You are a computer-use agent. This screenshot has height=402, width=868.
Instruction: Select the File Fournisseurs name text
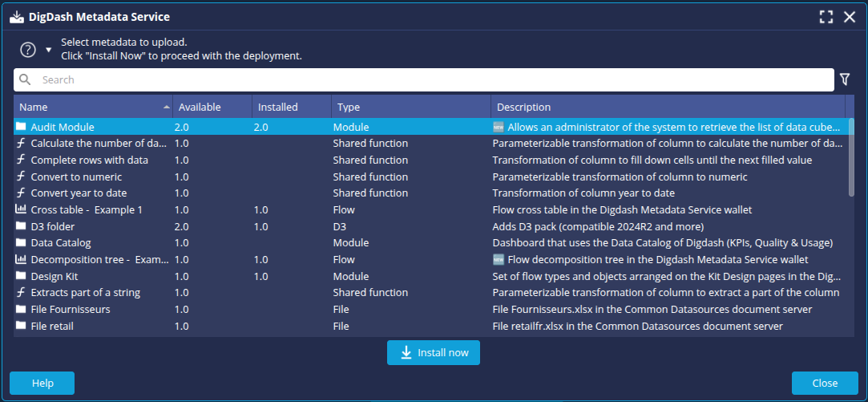pyautogui.click(x=71, y=309)
